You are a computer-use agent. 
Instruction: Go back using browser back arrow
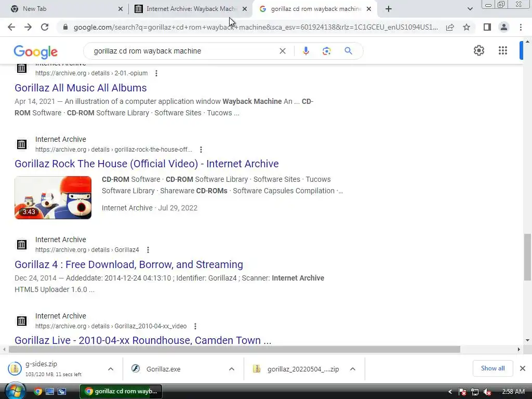click(11, 27)
